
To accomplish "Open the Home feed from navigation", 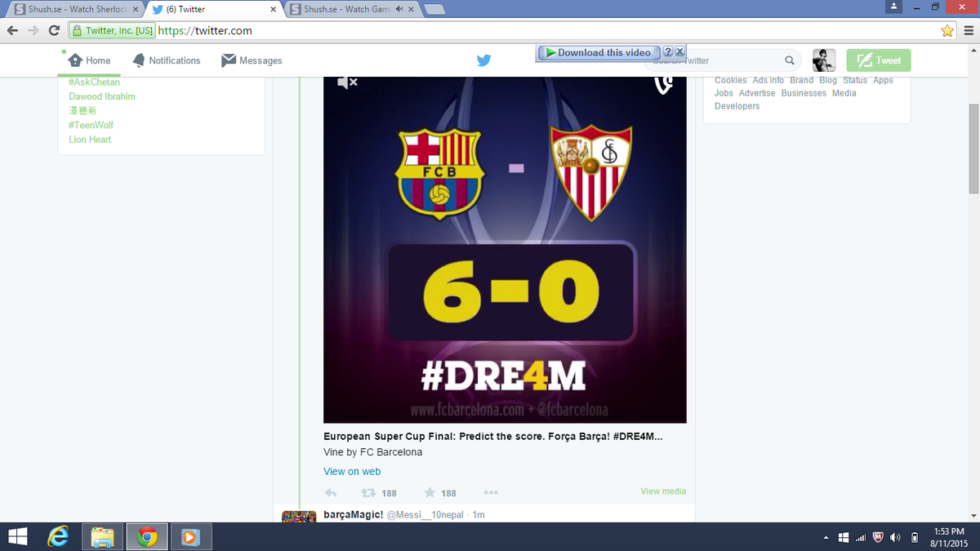I will click(x=89, y=60).
